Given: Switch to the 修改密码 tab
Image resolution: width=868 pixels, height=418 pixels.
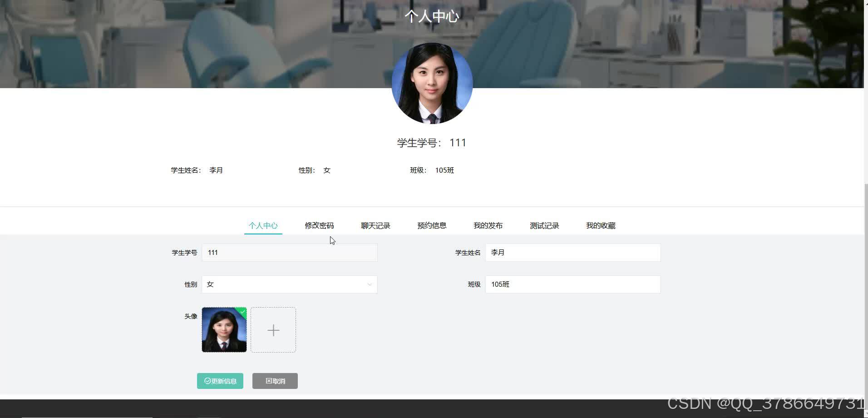Looking at the screenshot, I should point(319,225).
